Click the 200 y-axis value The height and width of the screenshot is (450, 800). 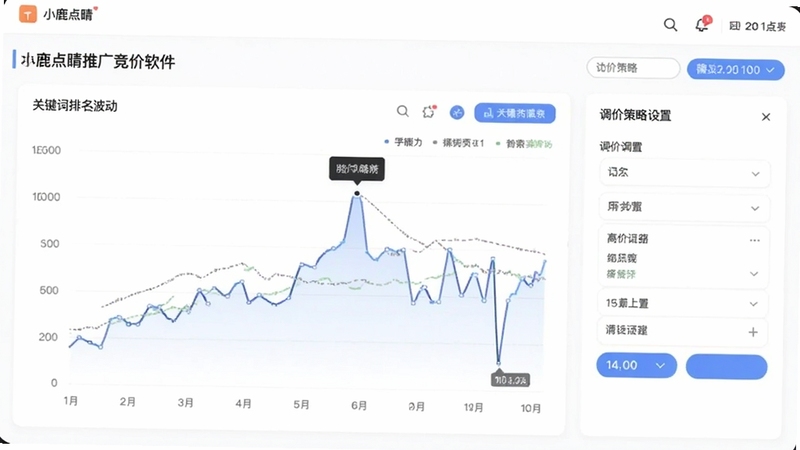coord(48,337)
